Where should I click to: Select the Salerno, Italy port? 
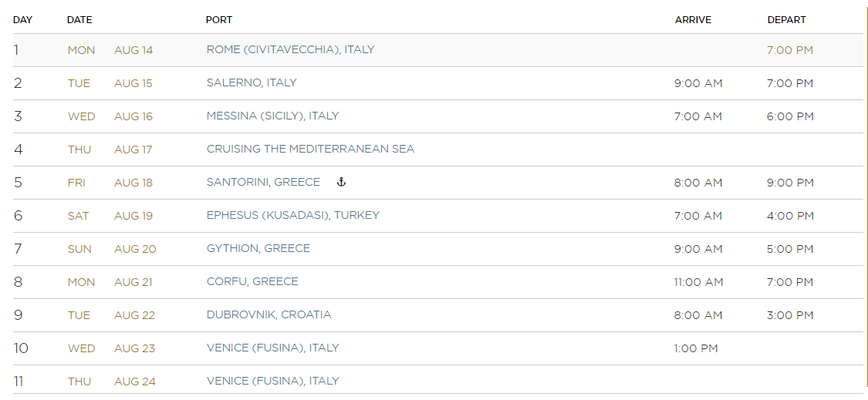point(252,83)
